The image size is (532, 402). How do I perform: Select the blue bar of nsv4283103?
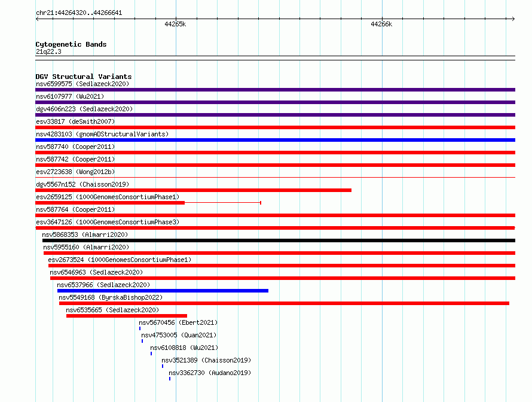tap(275, 140)
